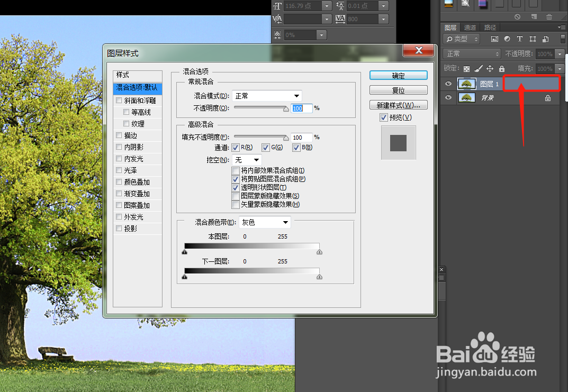
Task: Filter for adjustment layers in Layers panel
Action: (x=507, y=39)
